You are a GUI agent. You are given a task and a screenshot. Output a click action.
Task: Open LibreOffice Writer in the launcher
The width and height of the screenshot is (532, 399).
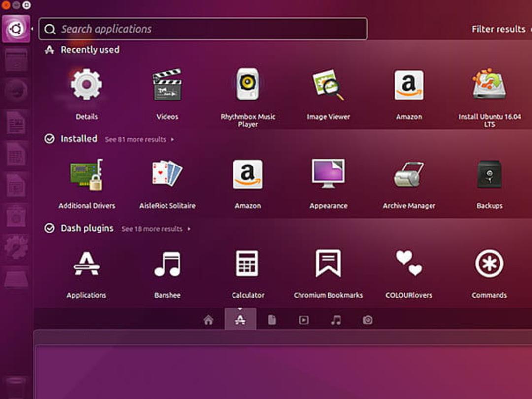pos(16,122)
